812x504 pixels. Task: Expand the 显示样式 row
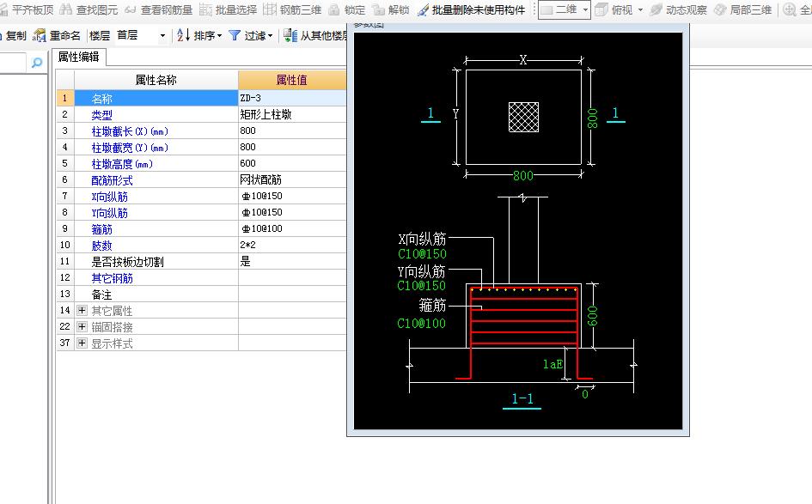coord(82,343)
